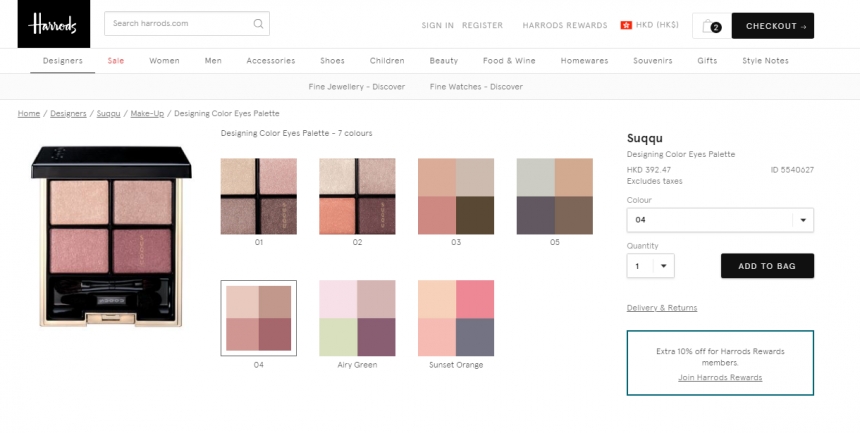Select colour swatch 01
The height and width of the screenshot is (433, 860).
(x=258, y=196)
